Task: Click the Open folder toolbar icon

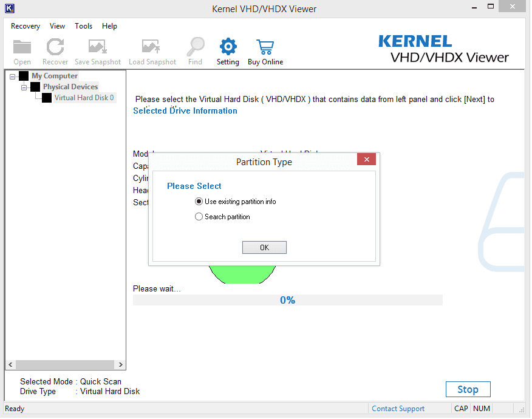Action: 22,47
